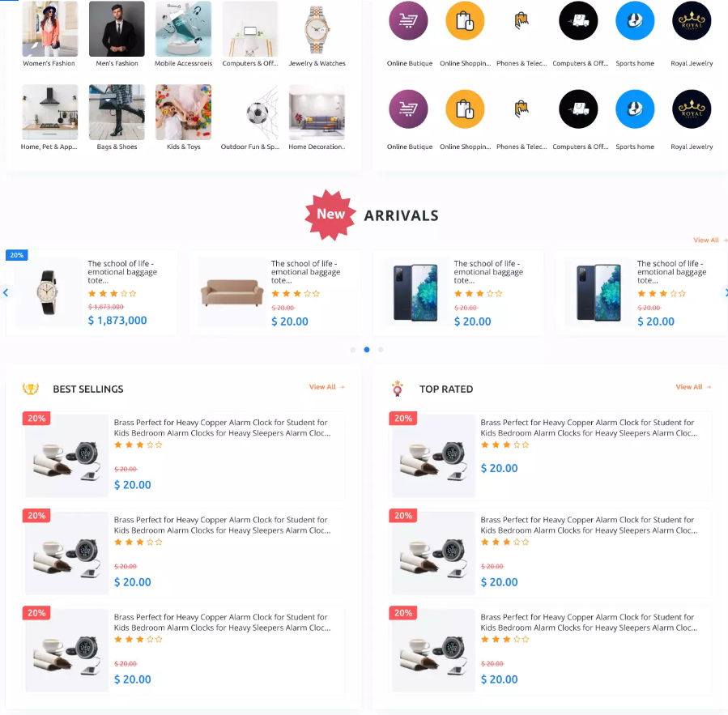Open the wristwatch product in New Arrivals
This screenshot has height=715, width=728.
(49, 292)
